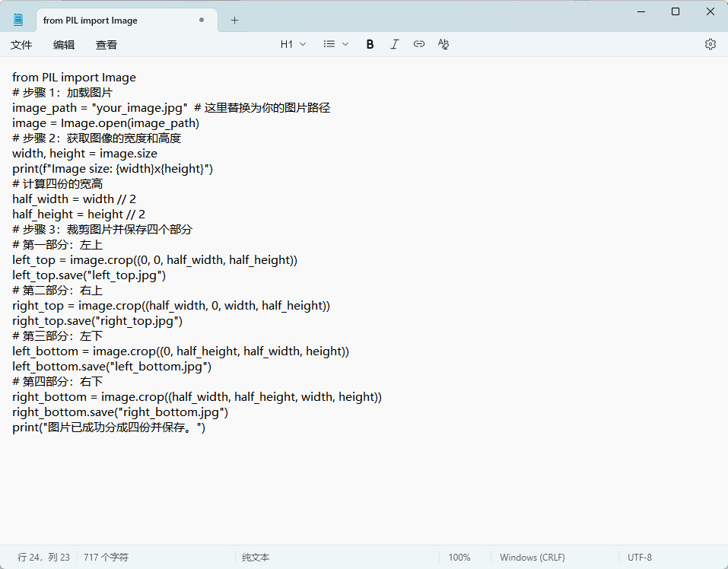This screenshot has height=569, width=728.
Task: Click the line 'image = Image.open(image_path)'
Action: 106,123
